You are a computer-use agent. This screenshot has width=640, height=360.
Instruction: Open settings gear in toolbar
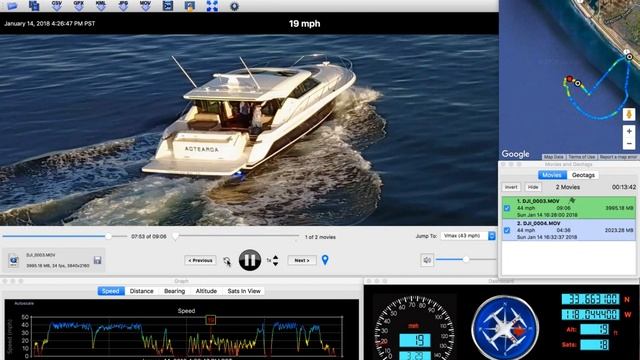click(x=234, y=6)
